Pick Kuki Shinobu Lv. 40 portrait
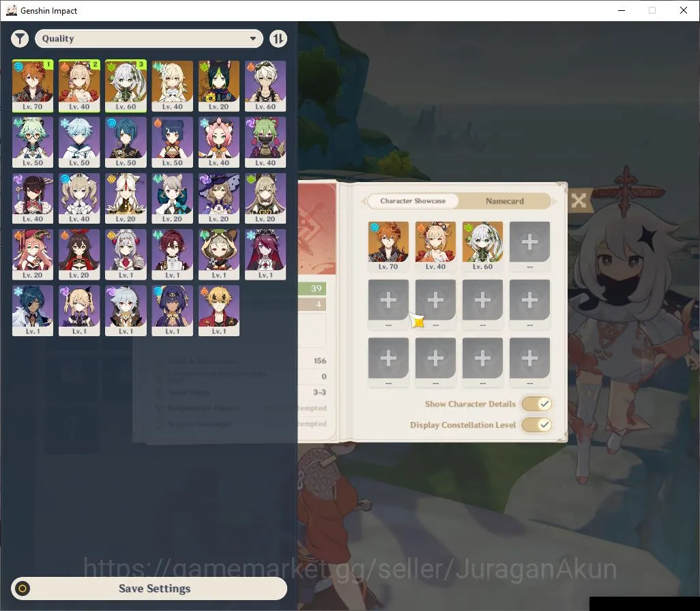The image size is (700, 611). (265, 142)
